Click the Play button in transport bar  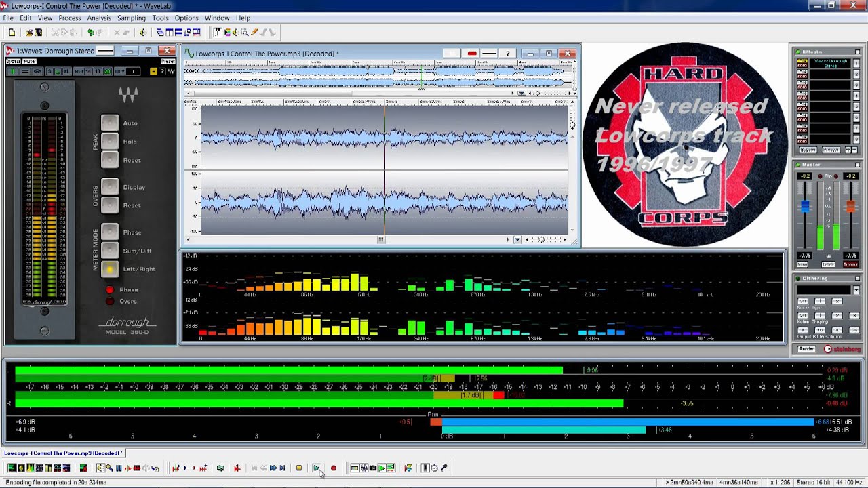(x=317, y=468)
